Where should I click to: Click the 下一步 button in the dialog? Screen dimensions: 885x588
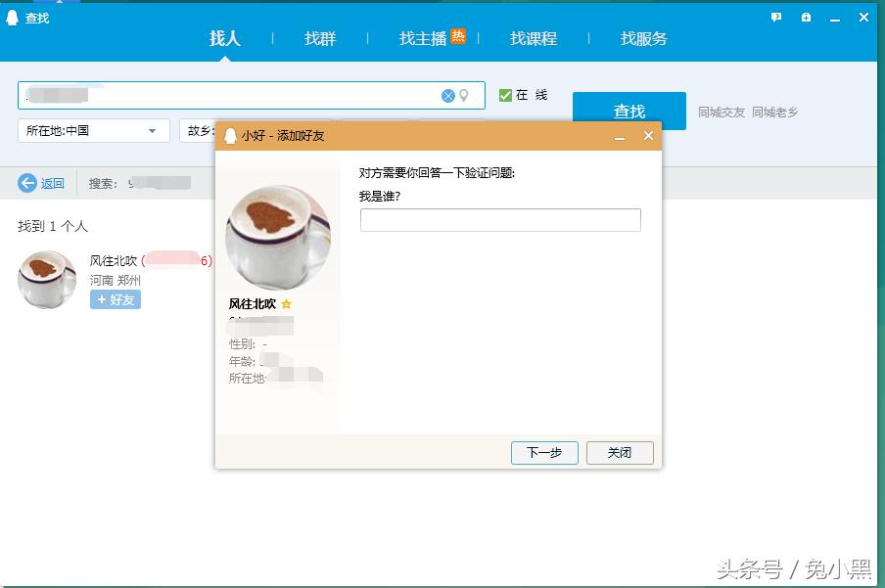(x=543, y=452)
